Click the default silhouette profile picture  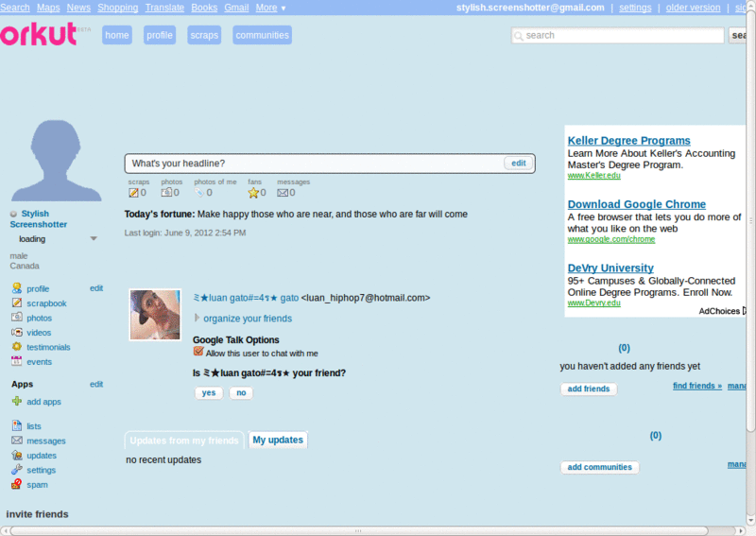(56, 160)
